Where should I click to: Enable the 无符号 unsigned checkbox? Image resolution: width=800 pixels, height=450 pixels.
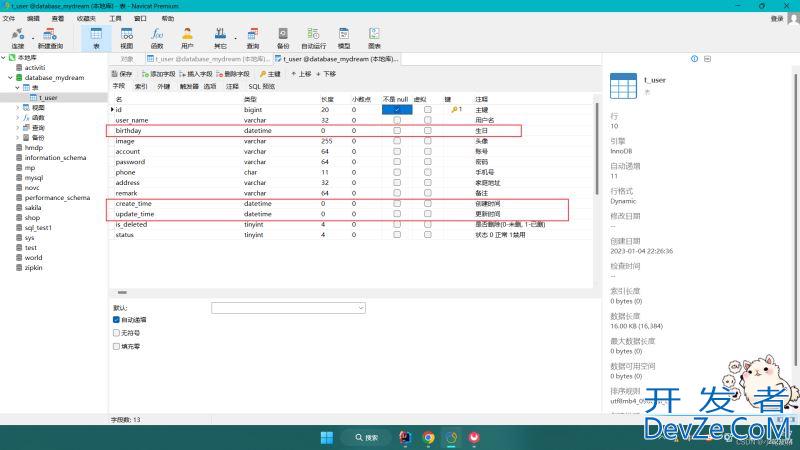[116, 333]
